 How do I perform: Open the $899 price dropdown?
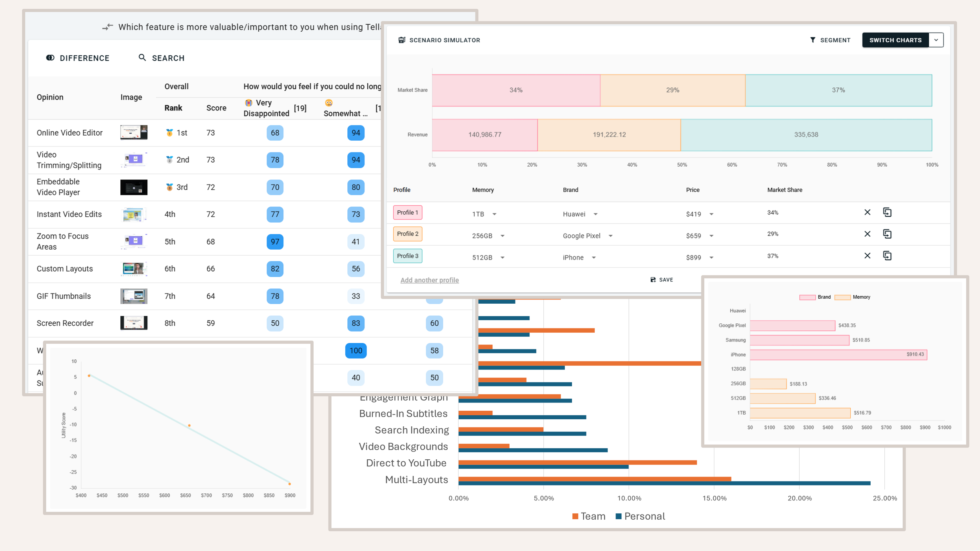pyautogui.click(x=711, y=258)
